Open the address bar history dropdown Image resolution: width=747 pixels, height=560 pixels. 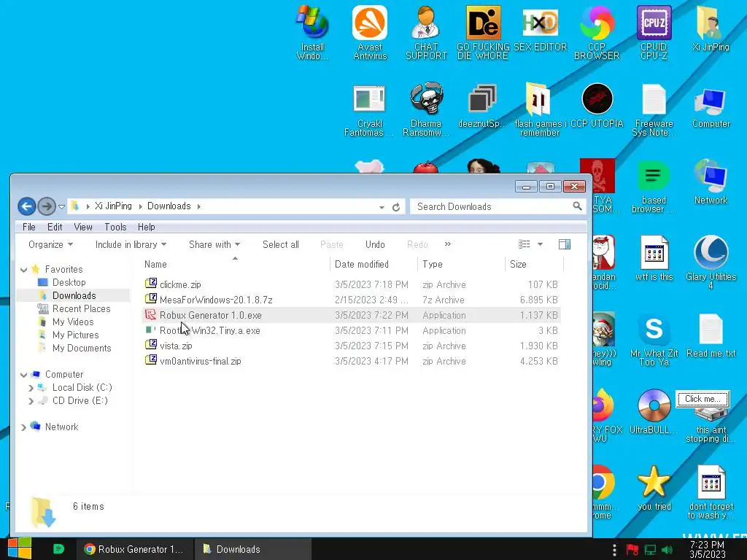382,207
